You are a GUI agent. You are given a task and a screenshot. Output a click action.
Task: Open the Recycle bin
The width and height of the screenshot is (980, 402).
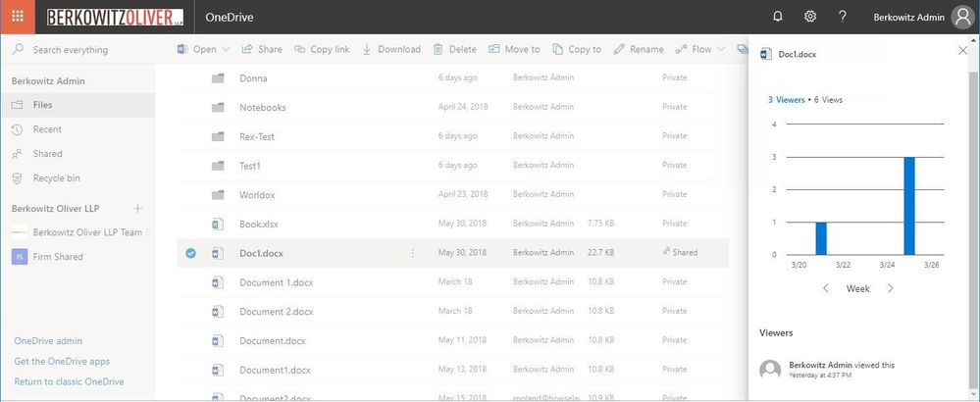point(77,177)
